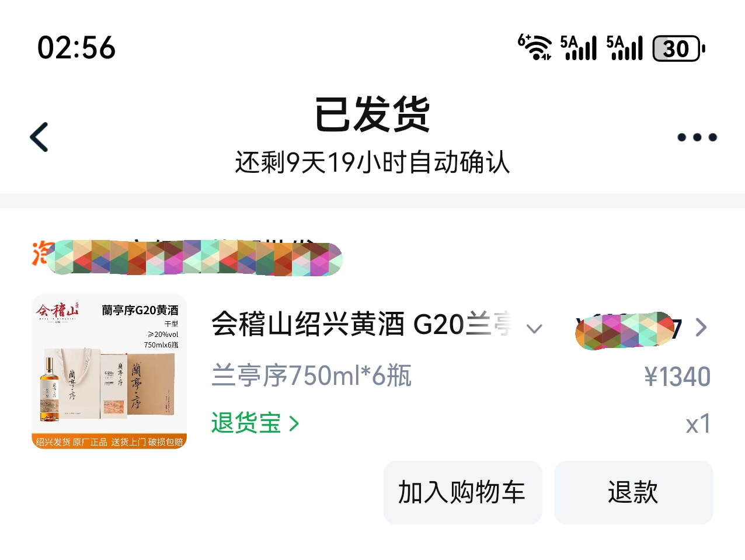
Task: Tap the 已发货 status title
Action: point(372,114)
